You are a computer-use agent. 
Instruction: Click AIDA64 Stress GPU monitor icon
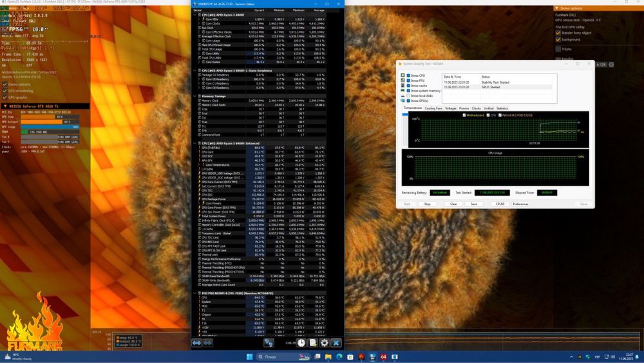pos(402,101)
